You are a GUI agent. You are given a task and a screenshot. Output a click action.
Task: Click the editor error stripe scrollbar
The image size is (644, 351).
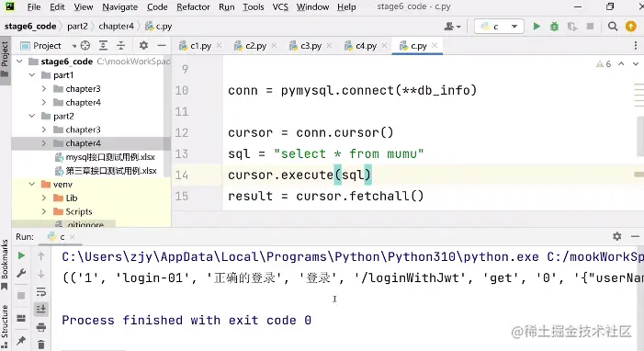(x=638, y=136)
